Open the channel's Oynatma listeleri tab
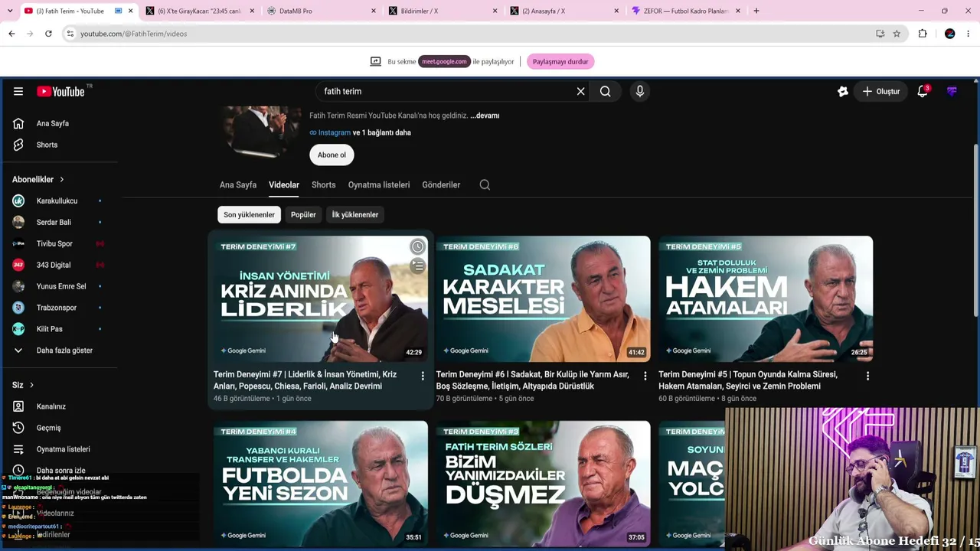 pyautogui.click(x=379, y=184)
